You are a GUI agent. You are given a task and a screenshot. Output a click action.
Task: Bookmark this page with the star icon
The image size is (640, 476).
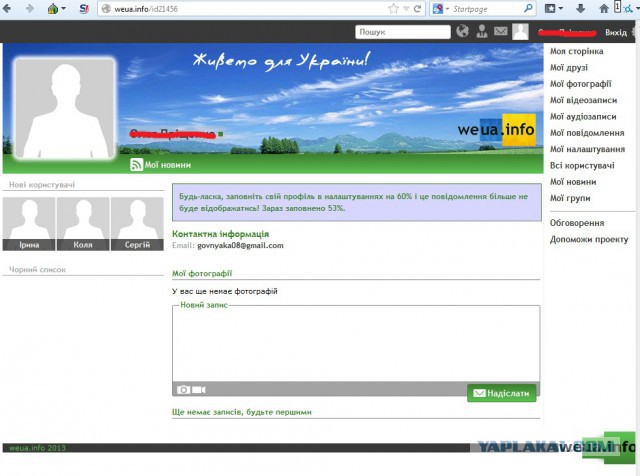[x=393, y=9]
